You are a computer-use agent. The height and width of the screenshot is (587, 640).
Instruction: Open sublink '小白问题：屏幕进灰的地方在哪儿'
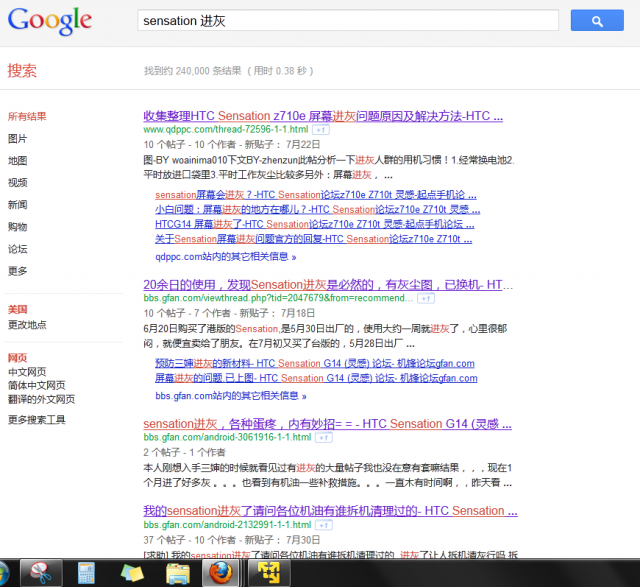coord(318,210)
